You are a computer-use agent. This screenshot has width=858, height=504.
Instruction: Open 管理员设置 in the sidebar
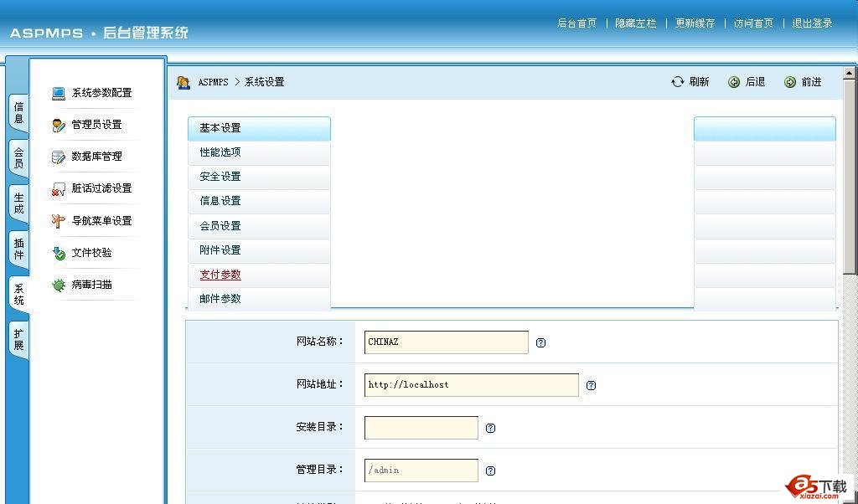pyautogui.click(x=97, y=125)
